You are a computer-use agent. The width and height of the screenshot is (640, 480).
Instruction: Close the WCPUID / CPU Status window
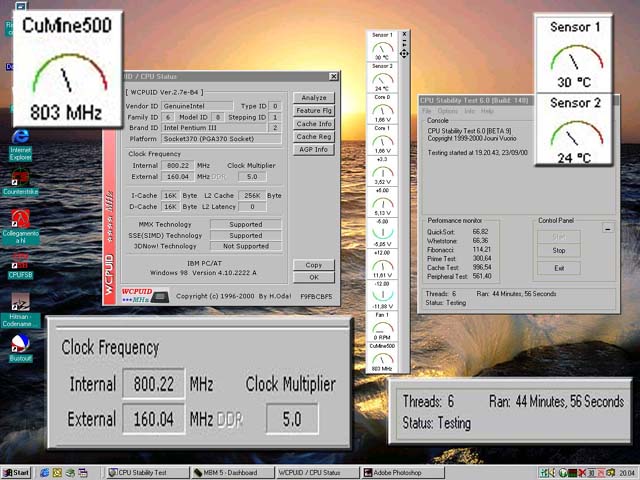333,76
